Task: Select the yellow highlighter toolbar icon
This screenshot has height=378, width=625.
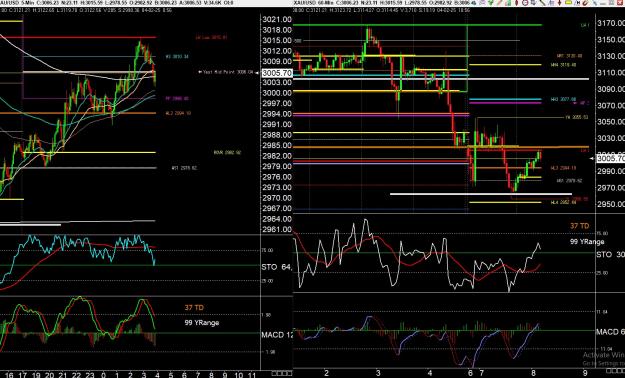Action: tap(568, 2)
